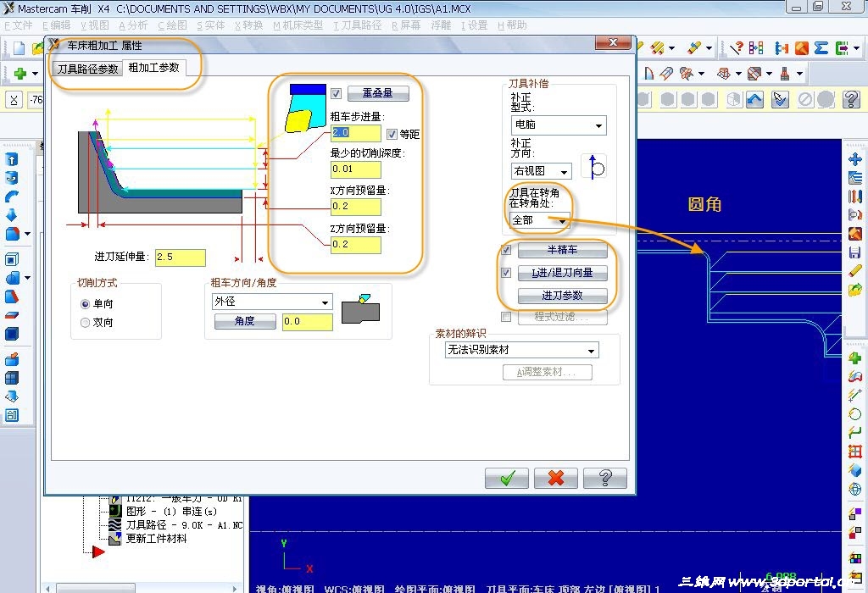Click the blue Sigma icon in toolbar
Viewport: 868px width, 593px height.
[821, 48]
